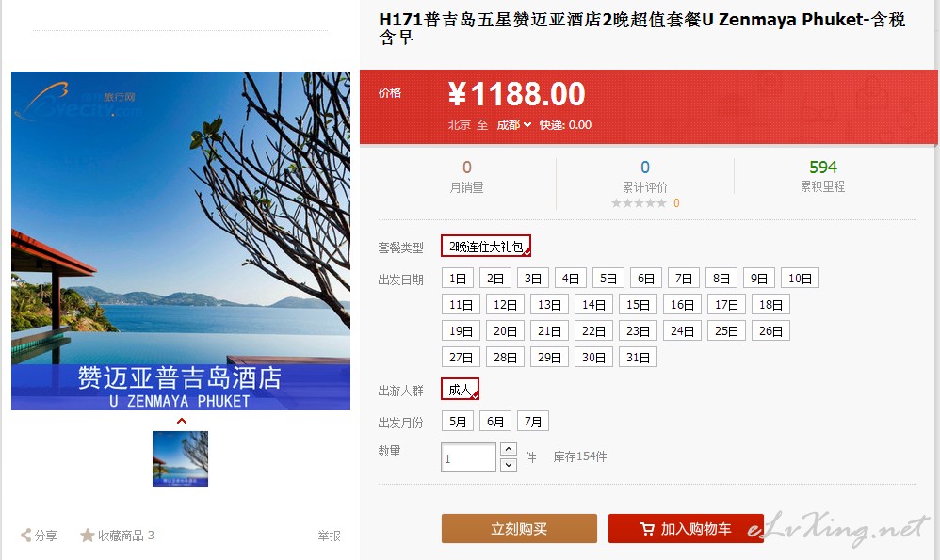Select departure month 7月
Image resolution: width=940 pixels, height=560 pixels.
point(533,422)
